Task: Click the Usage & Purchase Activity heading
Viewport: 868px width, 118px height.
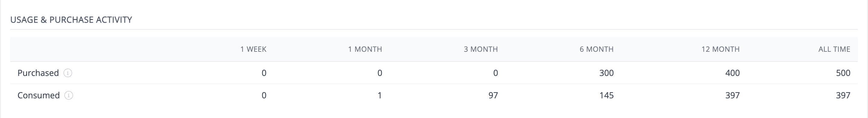Action: pyautogui.click(x=71, y=20)
